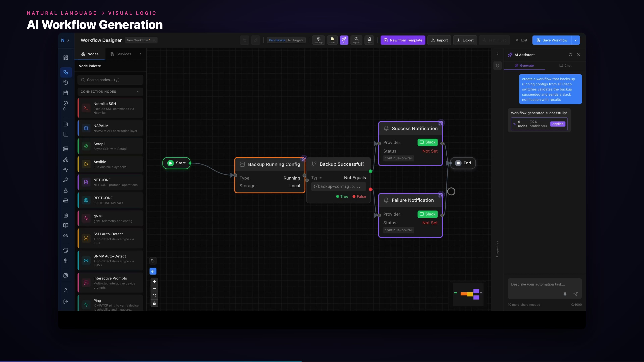Click the Notes toolbar icon
Screen dimensions: 644x362
click(332, 40)
